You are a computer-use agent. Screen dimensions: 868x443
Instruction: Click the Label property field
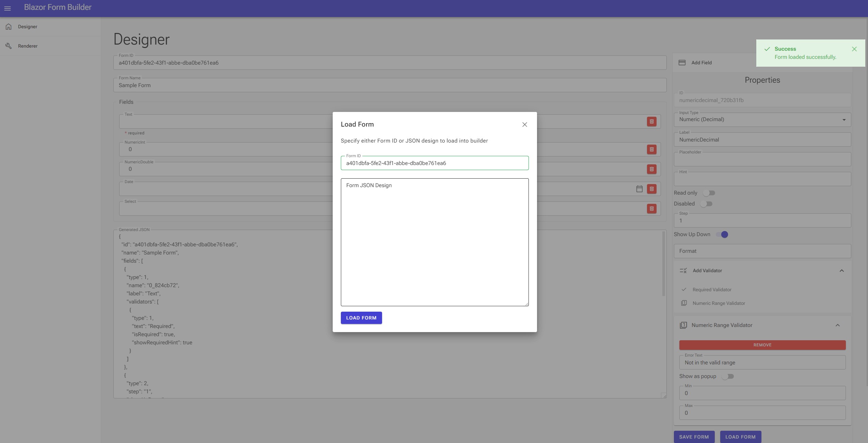[762, 140]
